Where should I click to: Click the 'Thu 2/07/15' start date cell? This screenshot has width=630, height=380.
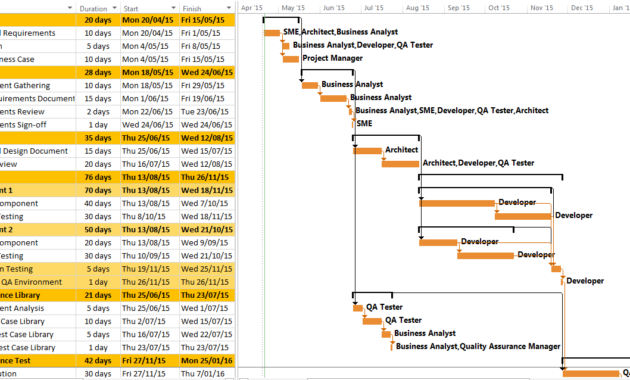[149, 321]
